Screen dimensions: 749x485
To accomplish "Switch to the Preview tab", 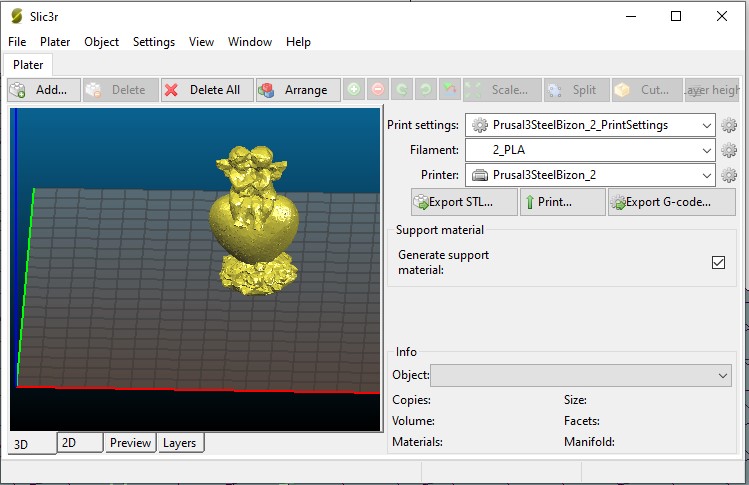I will coord(130,443).
